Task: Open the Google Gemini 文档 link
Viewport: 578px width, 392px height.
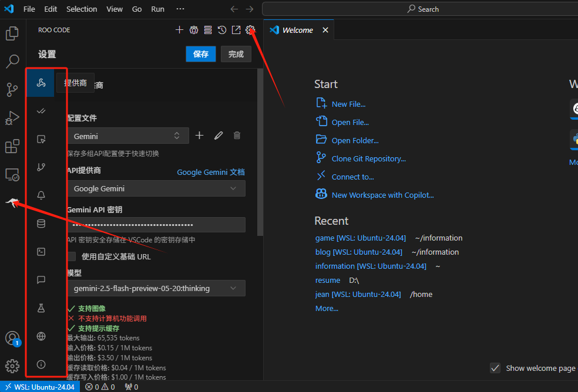Action: tap(210, 172)
